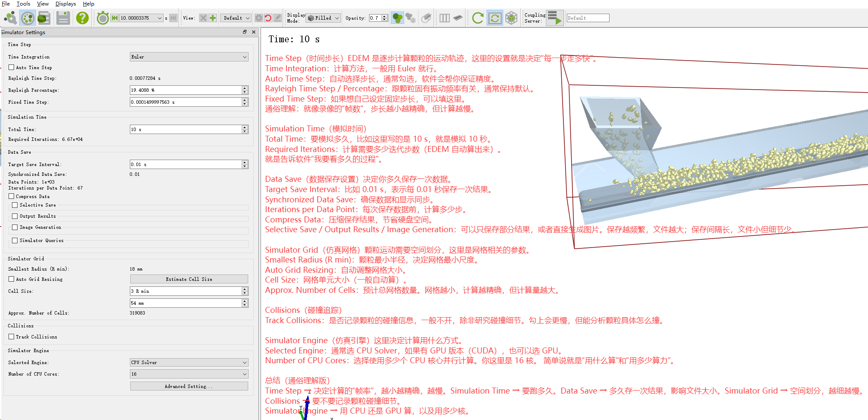
Task: Check the Track Collisions checkbox
Action: (12, 337)
